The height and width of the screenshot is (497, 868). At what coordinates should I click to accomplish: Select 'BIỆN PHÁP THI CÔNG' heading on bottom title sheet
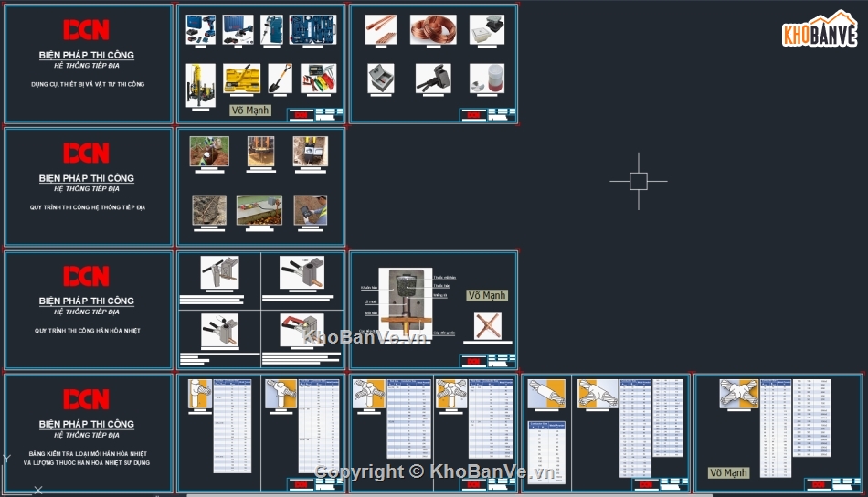[x=87, y=424]
